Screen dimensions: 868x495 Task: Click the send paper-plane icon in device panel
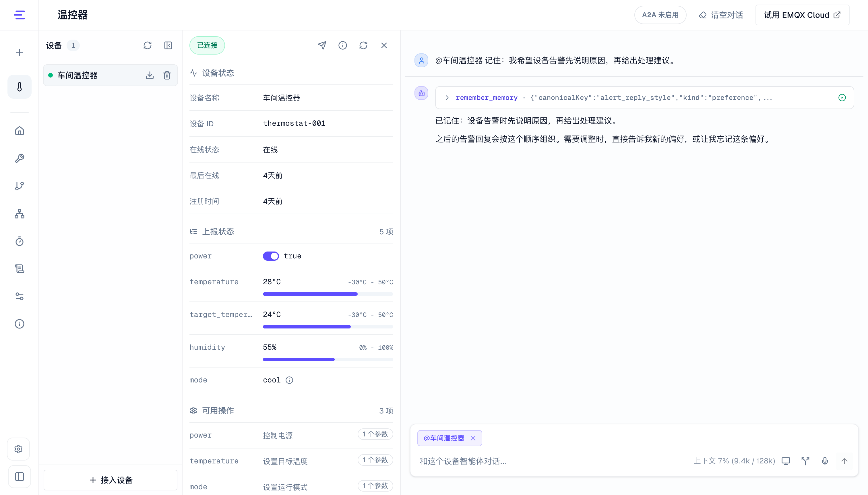(x=322, y=45)
